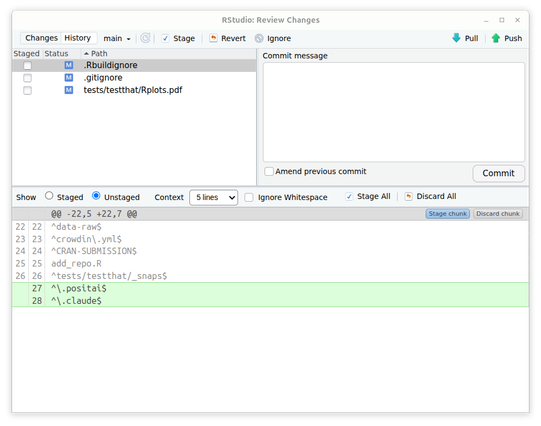Open the Context 5 lines dropdown
The height and width of the screenshot is (426, 541).
pos(214,197)
